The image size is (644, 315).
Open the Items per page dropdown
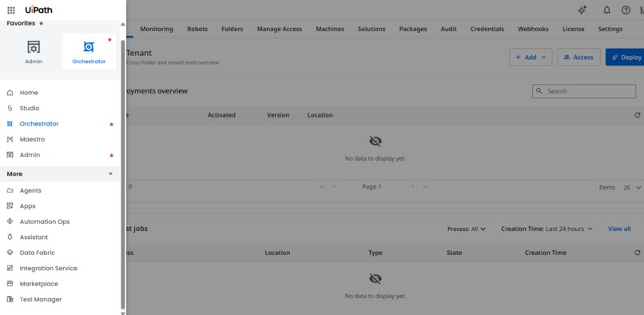click(x=632, y=188)
